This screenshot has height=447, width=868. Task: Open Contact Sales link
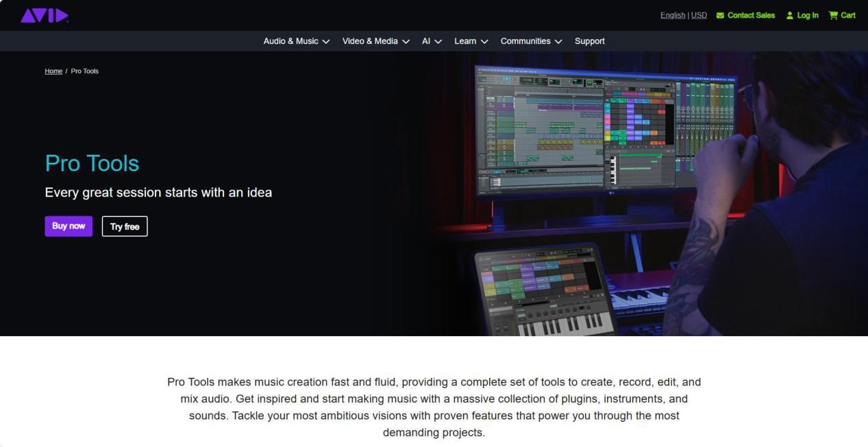click(x=751, y=15)
